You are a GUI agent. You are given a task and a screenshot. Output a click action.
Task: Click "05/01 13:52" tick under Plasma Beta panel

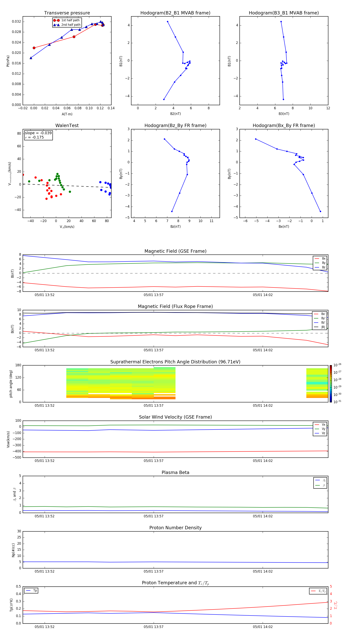(x=44, y=516)
